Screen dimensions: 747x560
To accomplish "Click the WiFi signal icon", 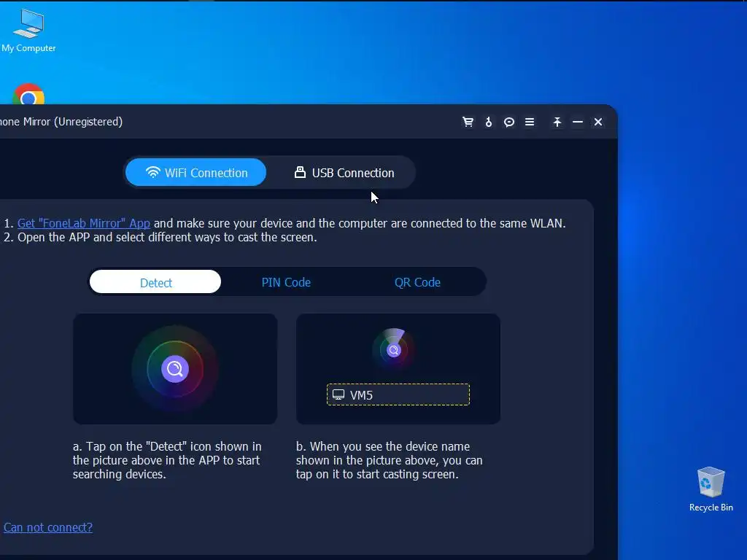I will coord(153,172).
